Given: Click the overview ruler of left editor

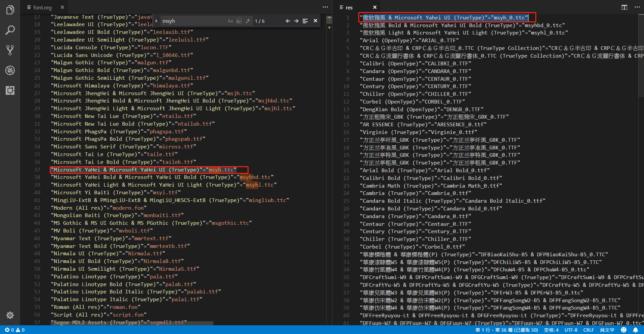Looking at the screenshot, I should pos(329,170).
